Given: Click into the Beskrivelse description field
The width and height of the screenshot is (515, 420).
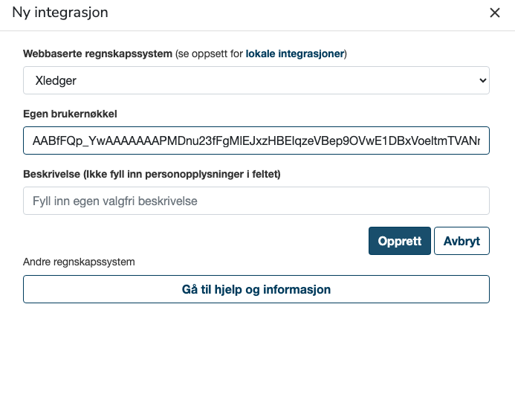Looking at the screenshot, I should [x=256, y=201].
